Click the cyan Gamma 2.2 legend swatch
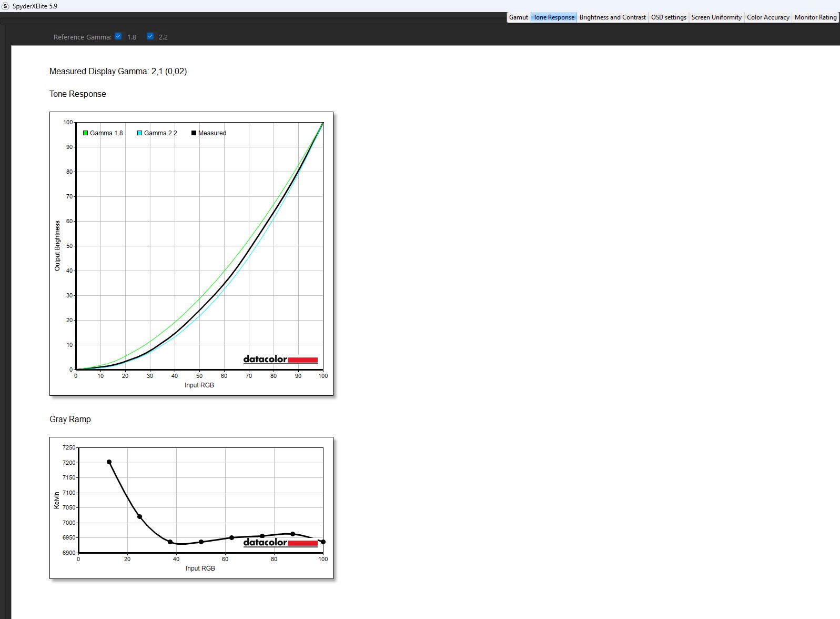 tap(140, 133)
